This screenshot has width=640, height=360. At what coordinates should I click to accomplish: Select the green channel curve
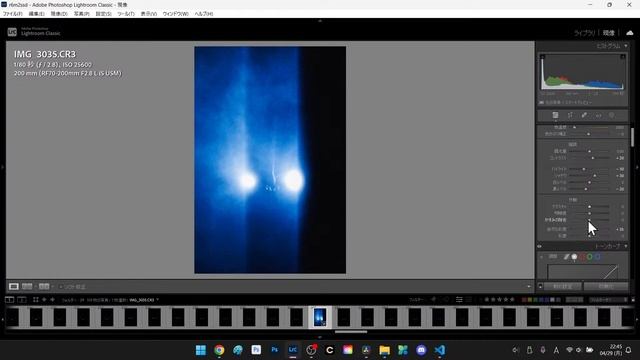[x=590, y=257]
